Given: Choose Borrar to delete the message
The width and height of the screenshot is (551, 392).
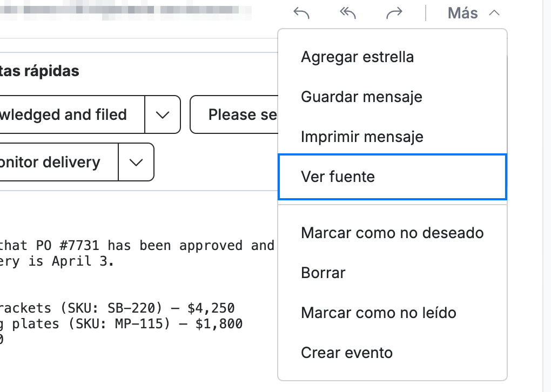Looking at the screenshot, I should [x=392, y=273].
